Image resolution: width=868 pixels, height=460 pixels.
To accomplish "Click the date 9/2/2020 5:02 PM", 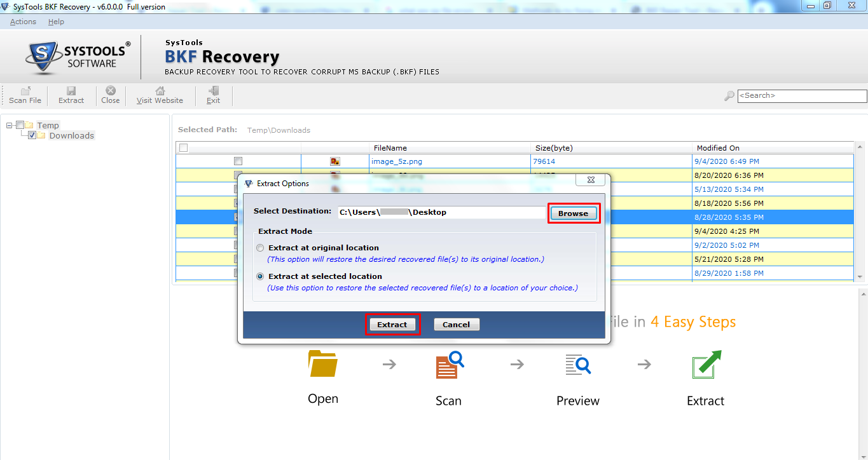I will pyautogui.click(x=727, y=245).
